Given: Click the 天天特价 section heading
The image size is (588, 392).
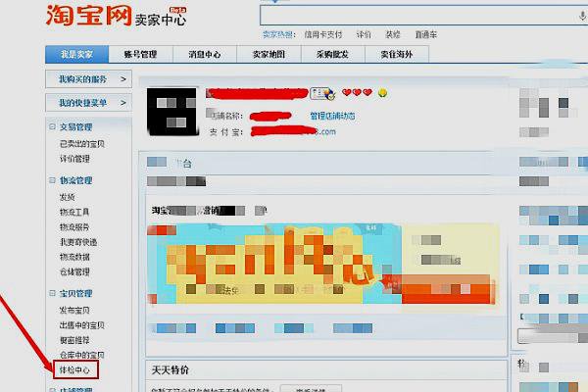Looking at the screenshot, I should point(171,370).
